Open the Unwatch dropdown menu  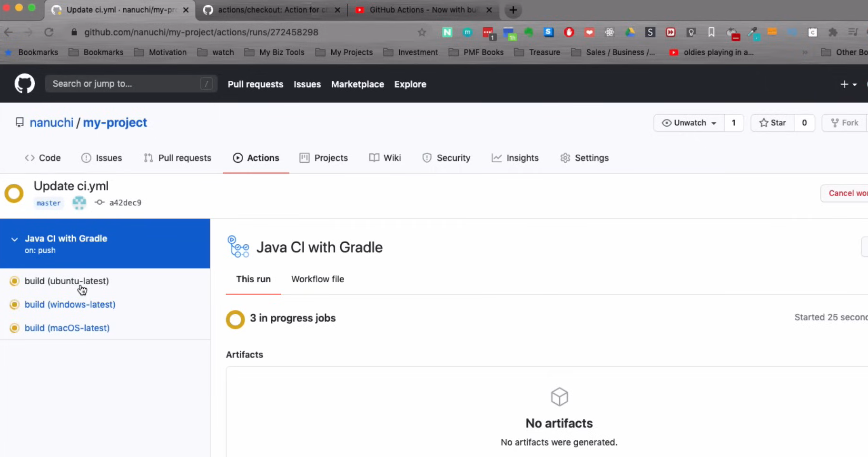click(x=689, y=123)
